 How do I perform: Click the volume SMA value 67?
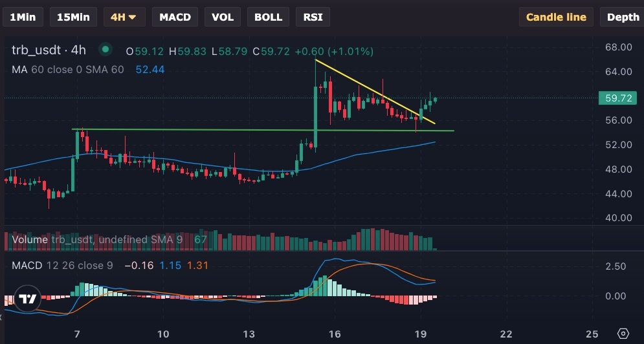tap(201, 239)
